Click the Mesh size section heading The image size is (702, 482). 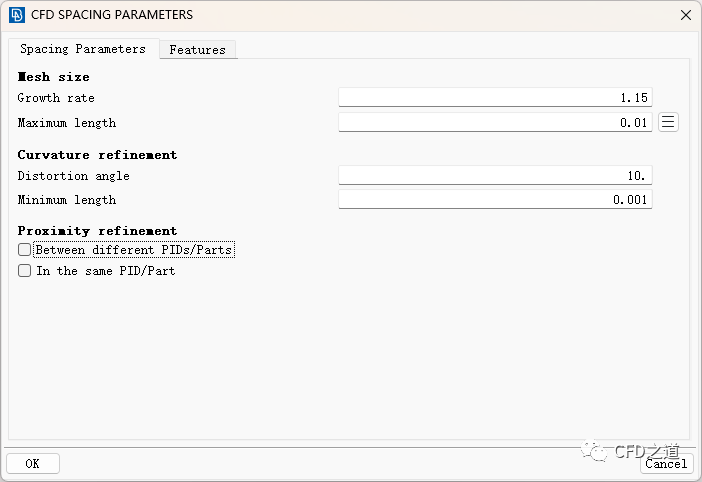coord(54,77)
